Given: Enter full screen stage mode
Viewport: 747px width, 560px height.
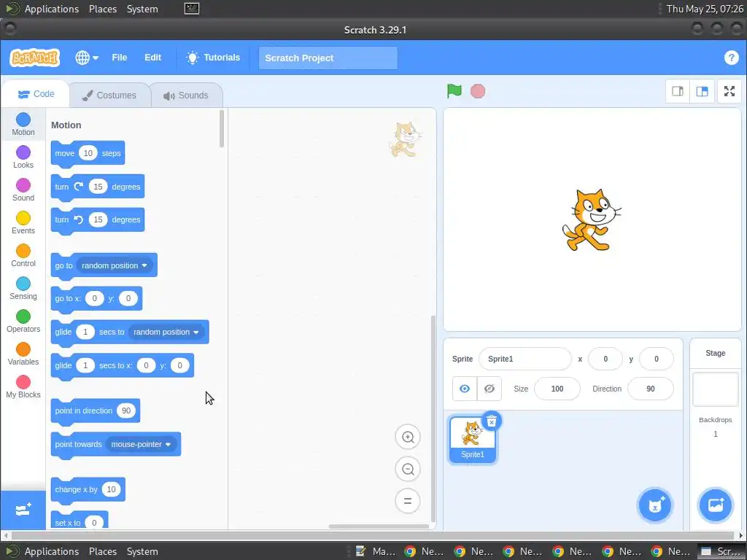Looking at the screenshot, I should click(x=729, y=91).
